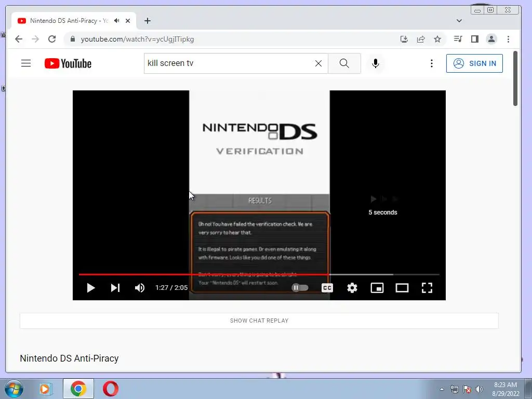Show hidden system tray icons
This screenshot has width=532, height=399.
coord(442,389)
